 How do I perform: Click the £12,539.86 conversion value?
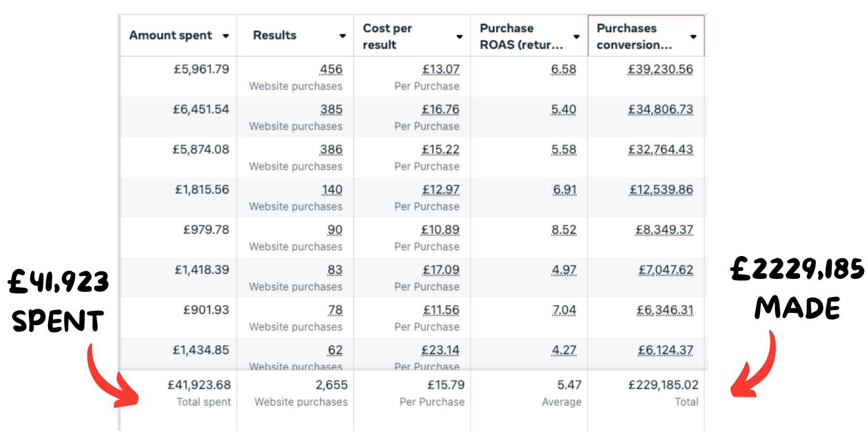[661, 190]
